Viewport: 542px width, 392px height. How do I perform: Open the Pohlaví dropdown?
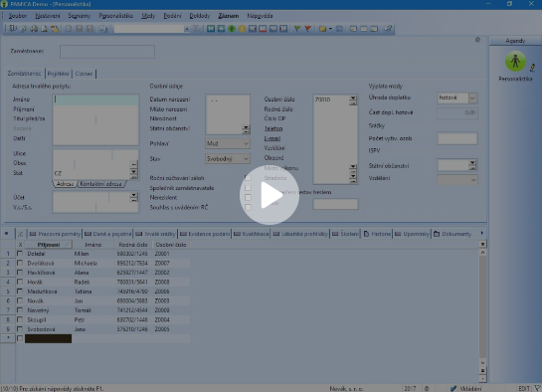pyautogui.click(x=228, y=143)
